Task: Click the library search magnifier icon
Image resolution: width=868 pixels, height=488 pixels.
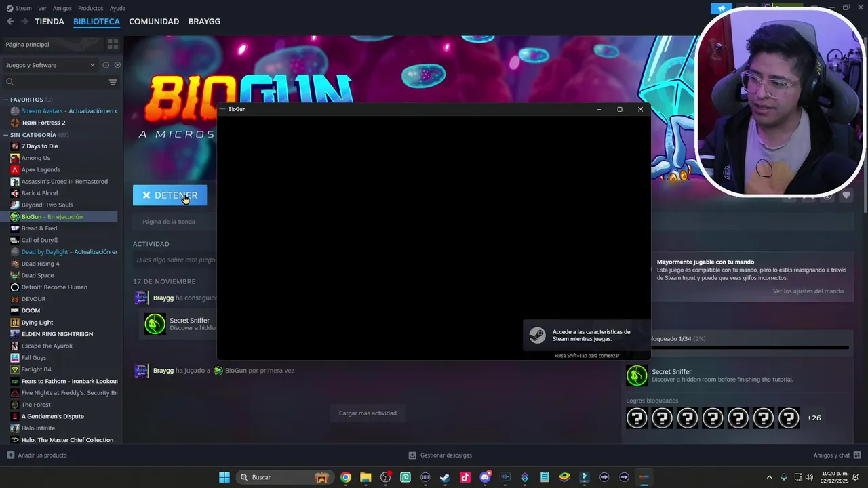Action: pos(9,82)
